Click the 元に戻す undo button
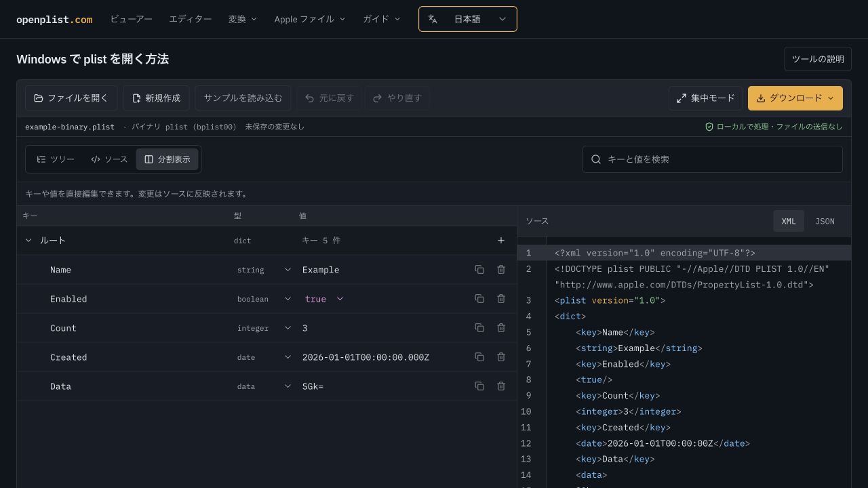Screen dimensions: 868x488 330,98
